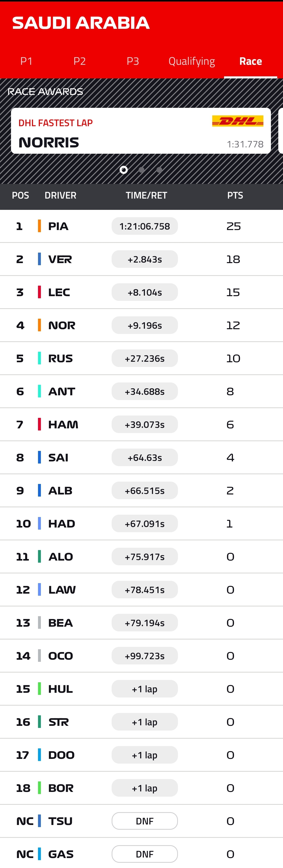The image size is (283, 868).
Task: Switch to the Qualifying tab
Action: click(x=192, y=61)
